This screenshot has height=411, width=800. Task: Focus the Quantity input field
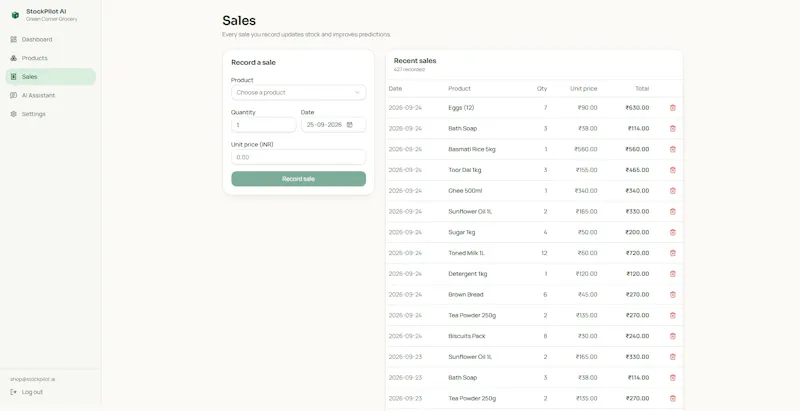(x=263, y=125)
